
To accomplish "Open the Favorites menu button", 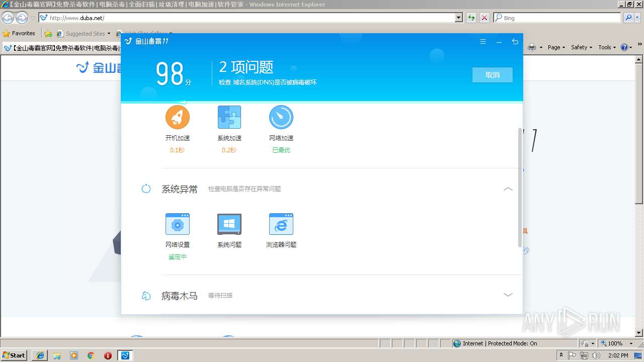I will 19,34.
